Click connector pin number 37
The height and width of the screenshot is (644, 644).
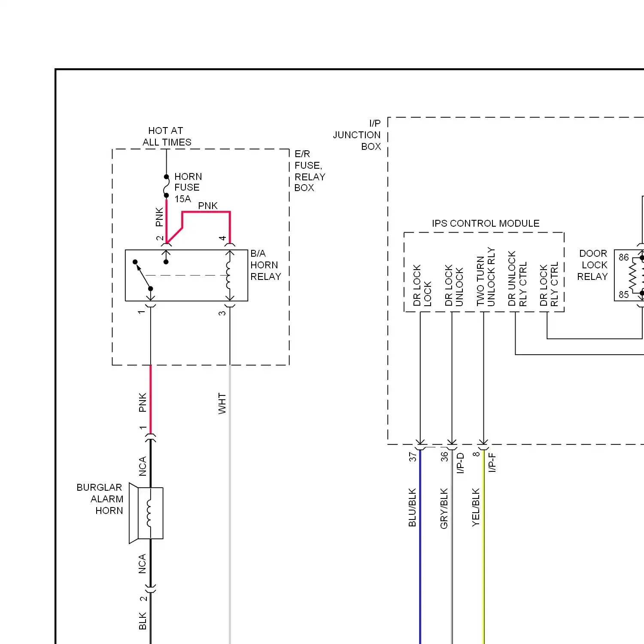[x=413, y=457]
